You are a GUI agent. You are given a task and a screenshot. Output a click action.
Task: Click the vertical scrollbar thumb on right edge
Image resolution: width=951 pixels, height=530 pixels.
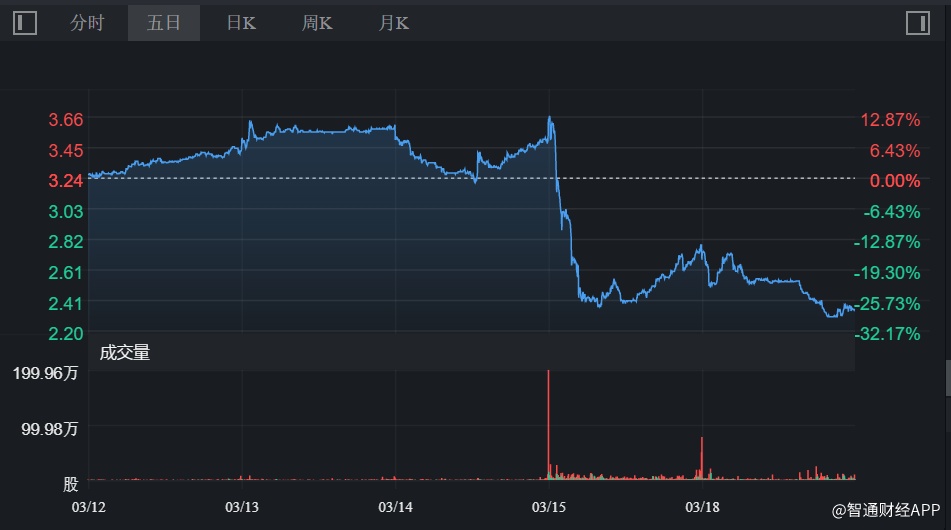pyautogui.click(x=948, y=378)
